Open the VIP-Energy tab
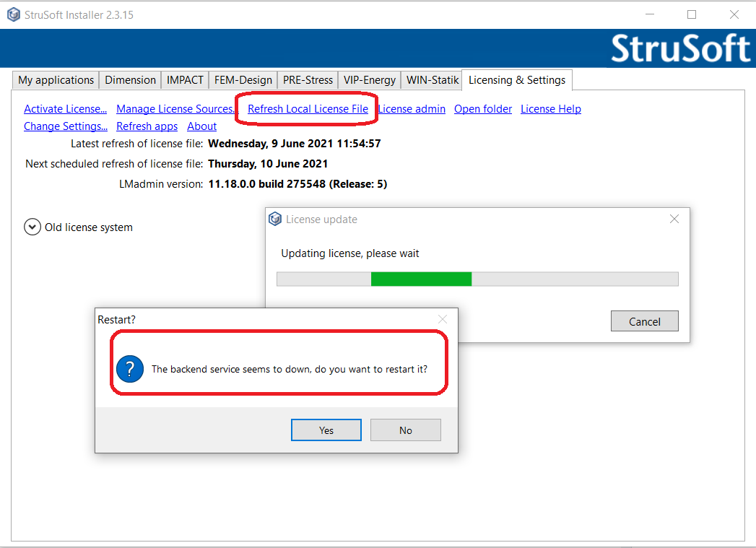Image resolution: width=756 pixels, height=548 pixels. (x=369, y=80)
